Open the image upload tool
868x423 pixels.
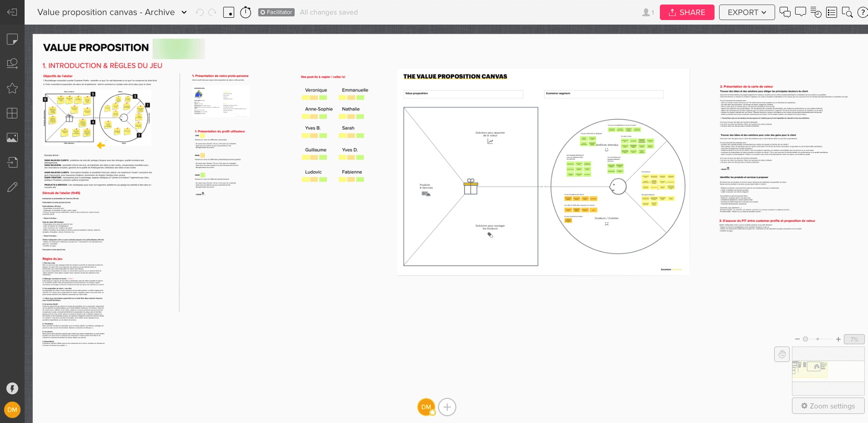[12, 138]
